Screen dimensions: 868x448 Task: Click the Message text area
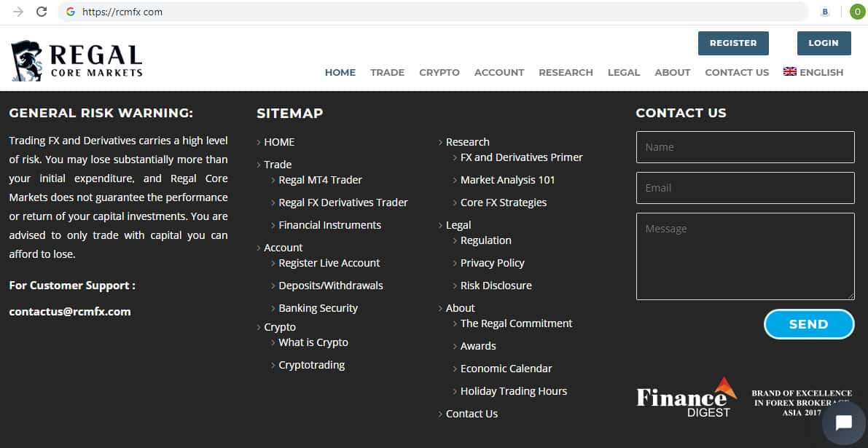[x=745, y=256]
